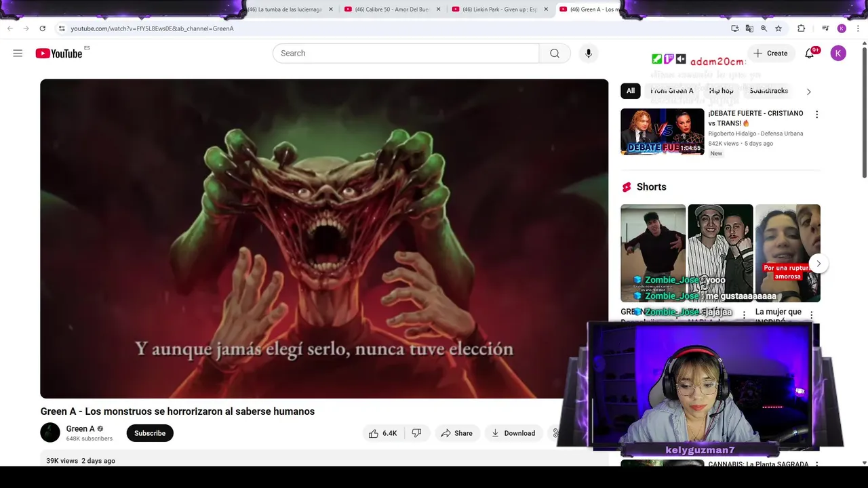Start voice search with the microphone
This screenshot has height=488, width=868.
(x=589, y=54)
